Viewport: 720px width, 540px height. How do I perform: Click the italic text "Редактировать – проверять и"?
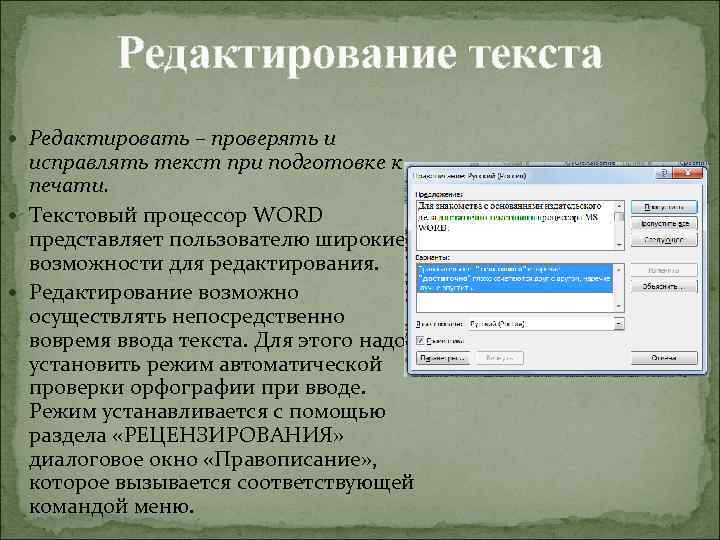(182, 138)
